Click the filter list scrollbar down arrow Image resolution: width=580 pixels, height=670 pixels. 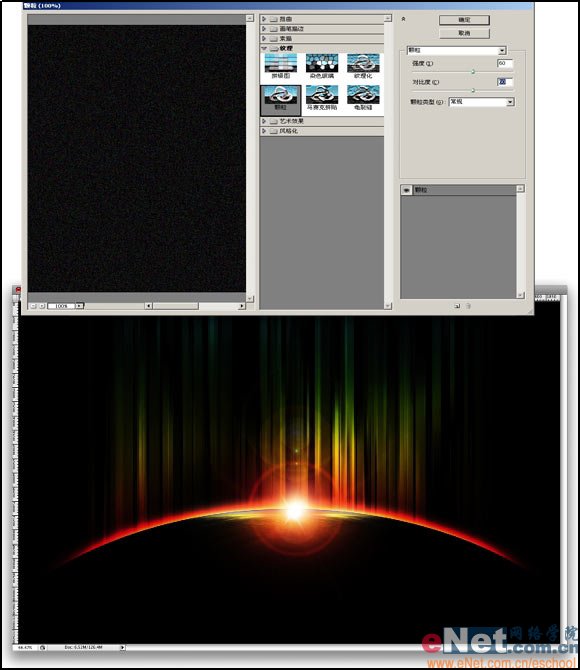(x=388, y=306)
